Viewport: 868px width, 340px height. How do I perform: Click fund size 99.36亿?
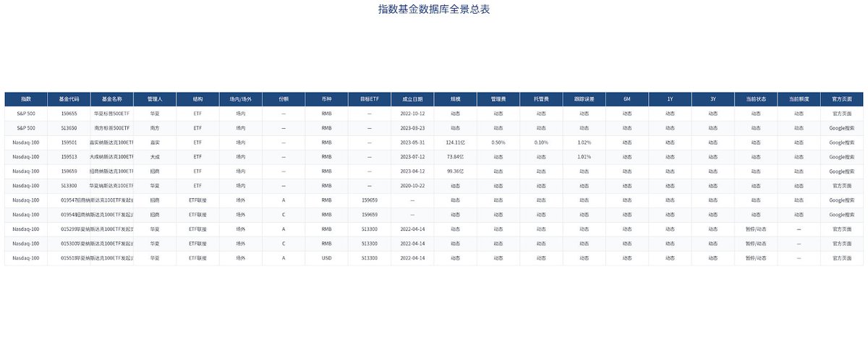[x=456, y=171]
